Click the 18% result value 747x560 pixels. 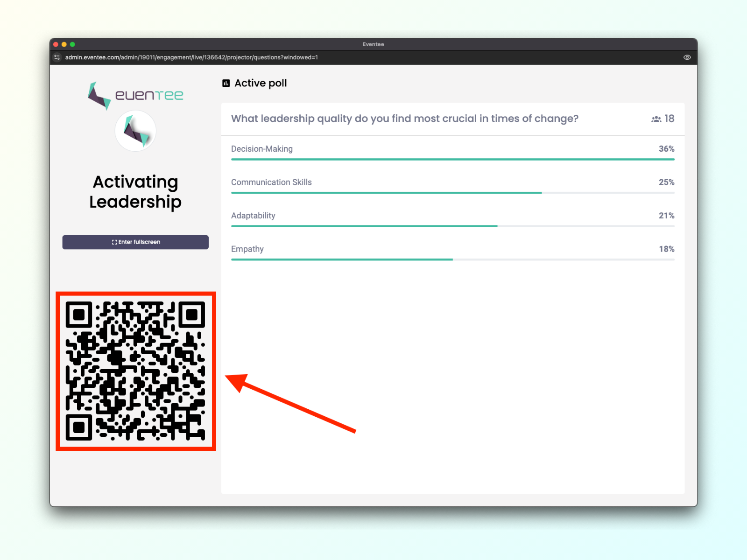(x=667, y=249)
